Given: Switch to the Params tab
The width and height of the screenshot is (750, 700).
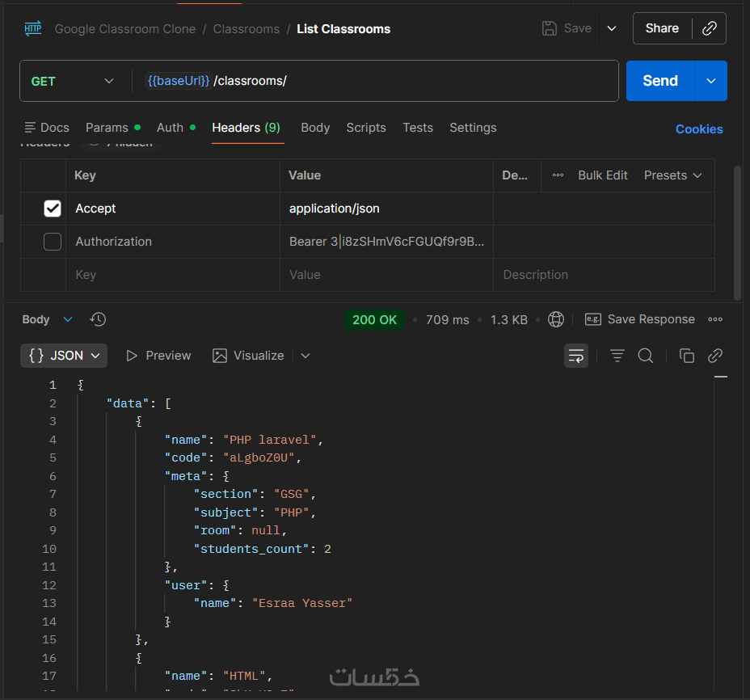Looking at the screenshot, I should (x=113, y=128).
